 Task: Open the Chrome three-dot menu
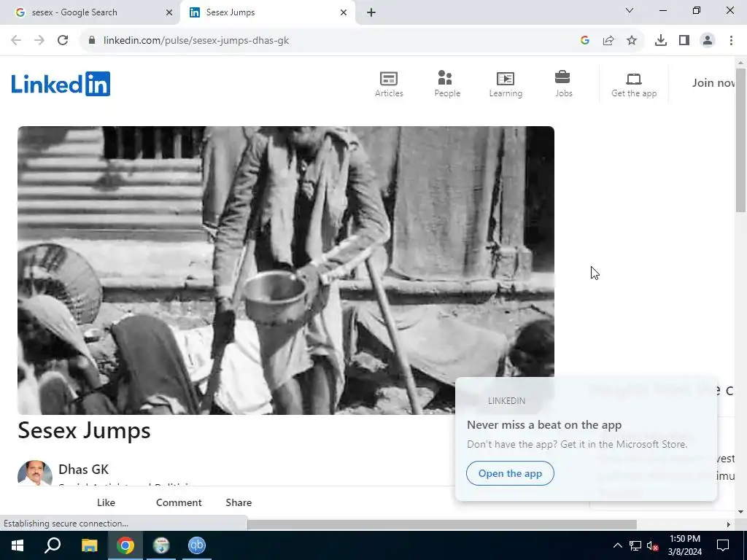[x=731, y=40]
